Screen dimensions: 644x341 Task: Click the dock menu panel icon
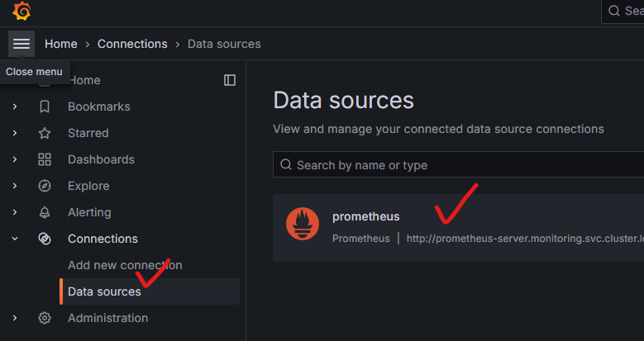pos(230,80)
